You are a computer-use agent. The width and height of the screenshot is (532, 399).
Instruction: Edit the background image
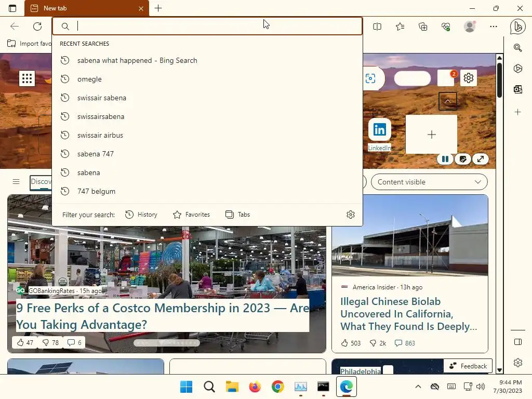tap(463, 159)
